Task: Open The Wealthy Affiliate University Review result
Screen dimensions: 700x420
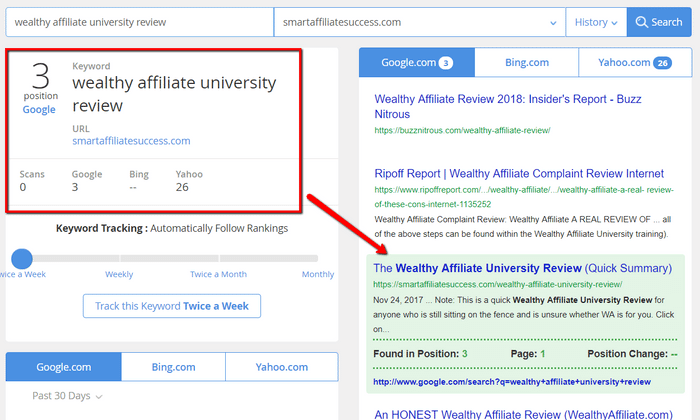Action: point(522,268)
